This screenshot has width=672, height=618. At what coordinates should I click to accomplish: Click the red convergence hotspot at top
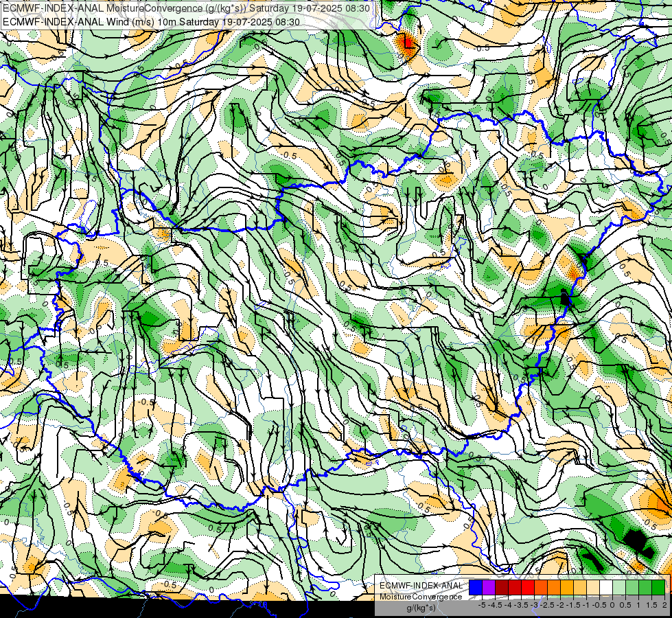(407, 43)
